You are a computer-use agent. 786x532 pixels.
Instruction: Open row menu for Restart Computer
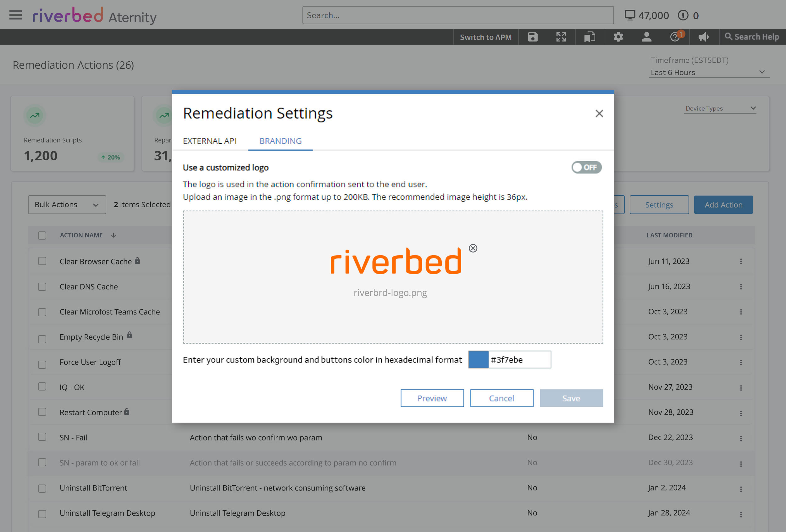click(x=741, y=413)
